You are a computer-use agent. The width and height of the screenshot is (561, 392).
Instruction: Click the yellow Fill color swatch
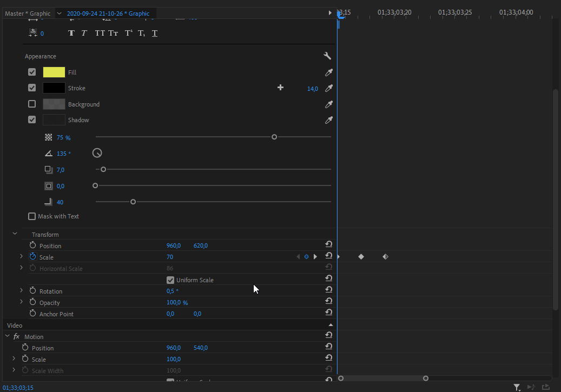(x=54, y=72)
